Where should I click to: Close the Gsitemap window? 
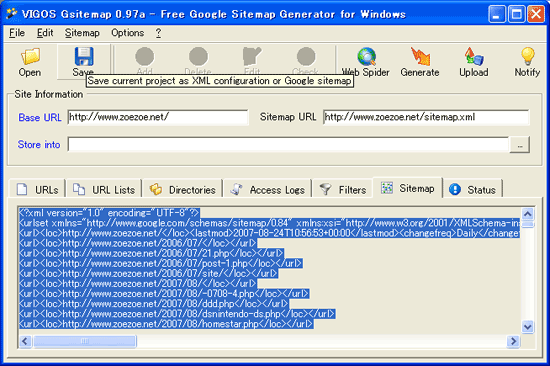point(536,14)
